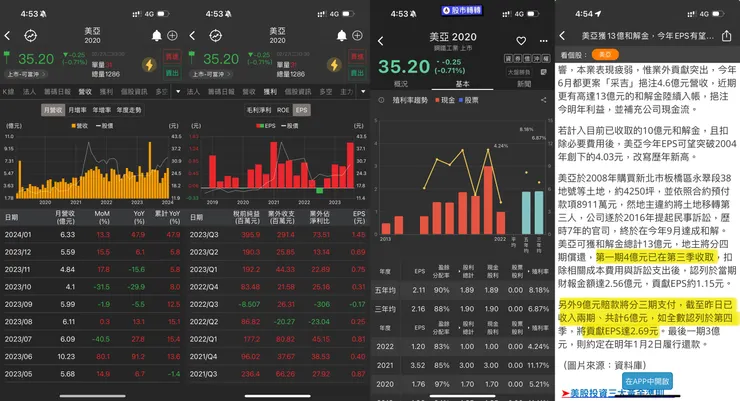Select ROE chart mode
The image size is (740, 401).
coord(283,110)
